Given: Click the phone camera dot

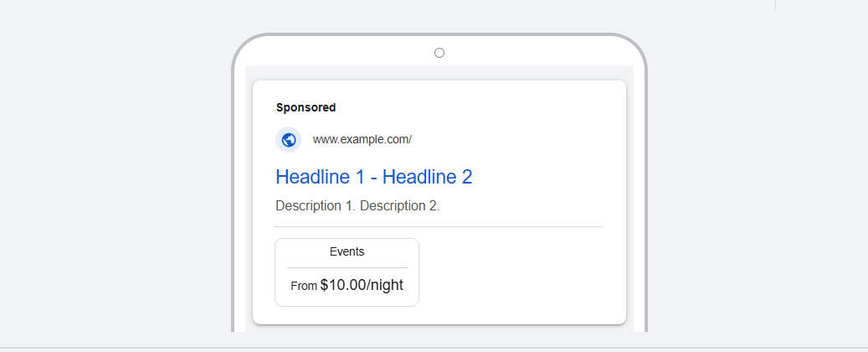Looking at the screenshot, I should click(439, 53).
